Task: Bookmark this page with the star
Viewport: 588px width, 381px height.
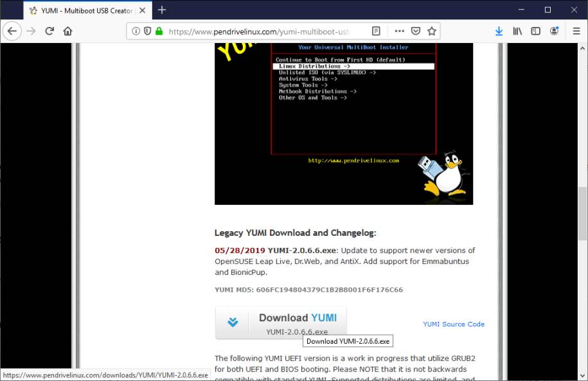Action: (432, 31)
